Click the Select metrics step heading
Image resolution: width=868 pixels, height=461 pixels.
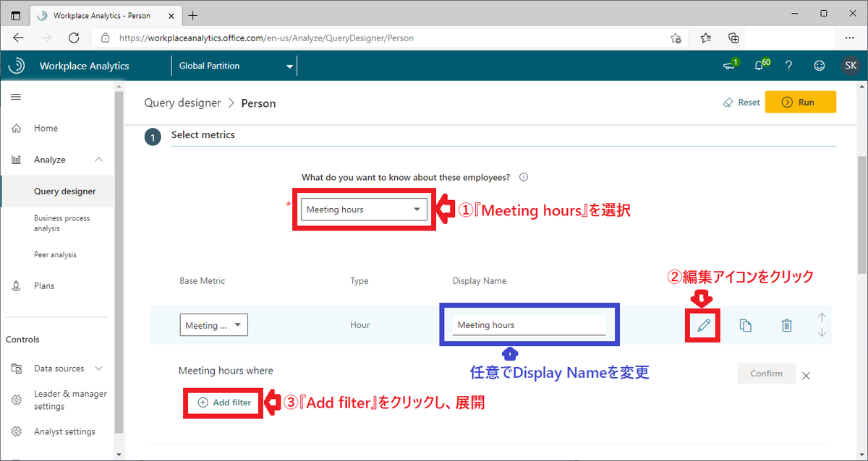(203, 134)
